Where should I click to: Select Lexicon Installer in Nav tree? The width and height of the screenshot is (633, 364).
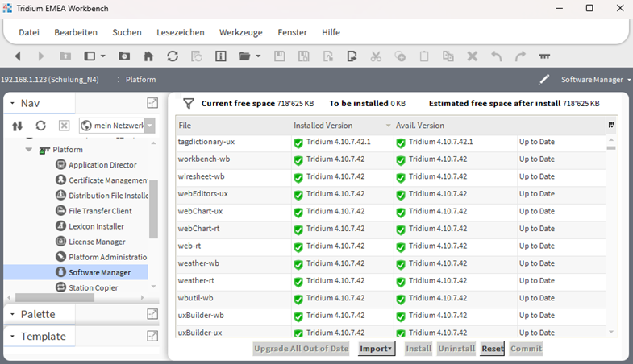(x=96, y=226)
